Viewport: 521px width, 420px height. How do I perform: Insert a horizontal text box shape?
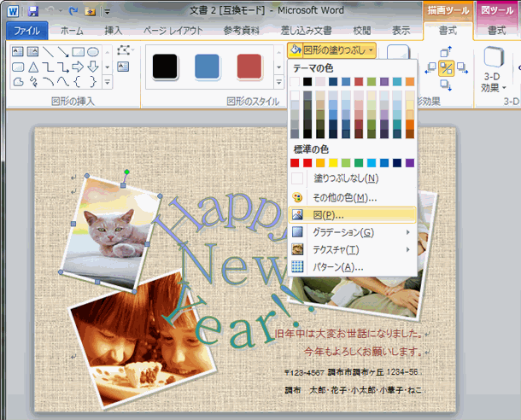click(x=18, y=51)
